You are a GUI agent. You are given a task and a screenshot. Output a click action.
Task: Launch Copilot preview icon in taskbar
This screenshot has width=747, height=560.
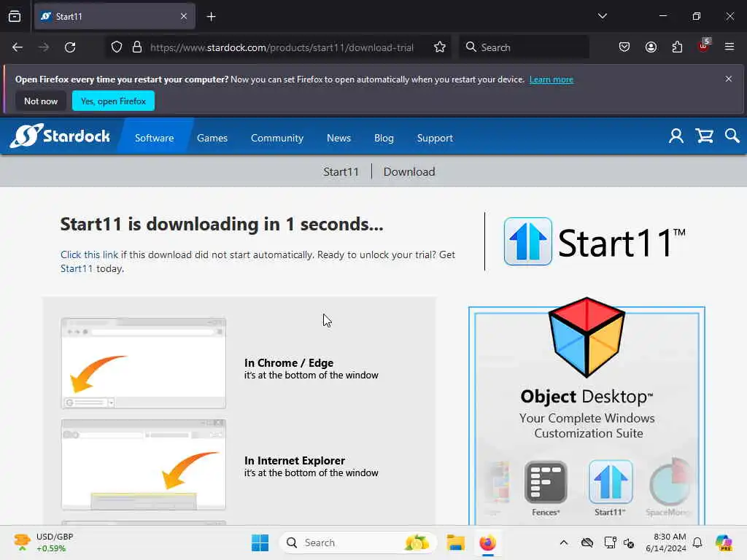(724, 542)
